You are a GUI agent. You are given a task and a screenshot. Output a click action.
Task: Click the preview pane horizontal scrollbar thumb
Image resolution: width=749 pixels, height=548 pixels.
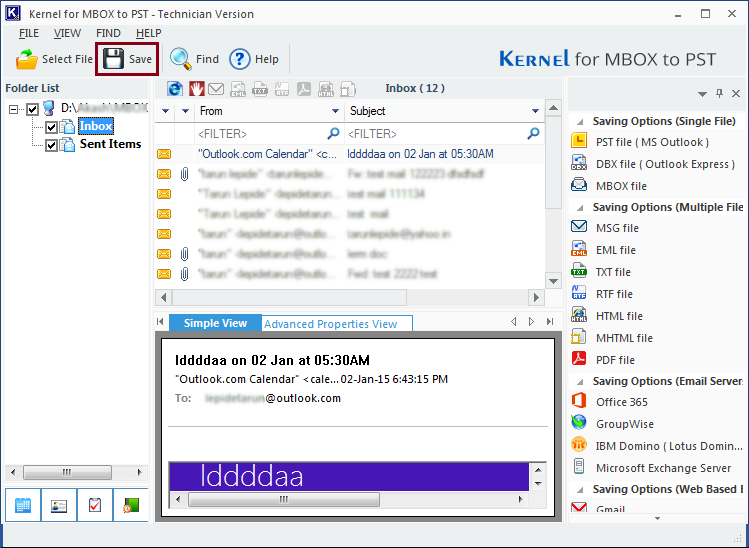click(284, 500)
